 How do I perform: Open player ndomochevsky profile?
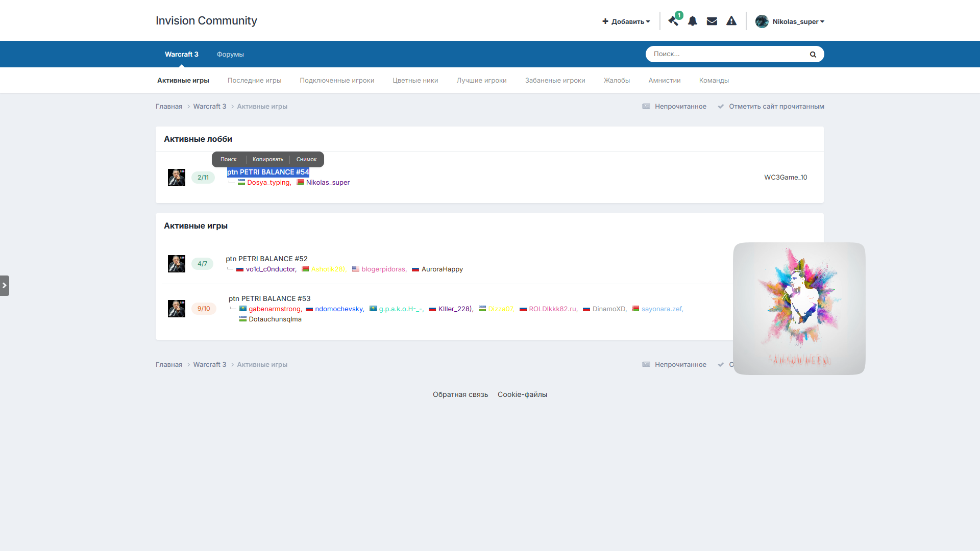339,309
